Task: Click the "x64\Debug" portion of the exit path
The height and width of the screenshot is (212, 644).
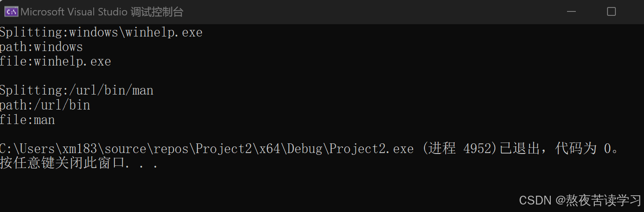Action: [x=290, y=149]
